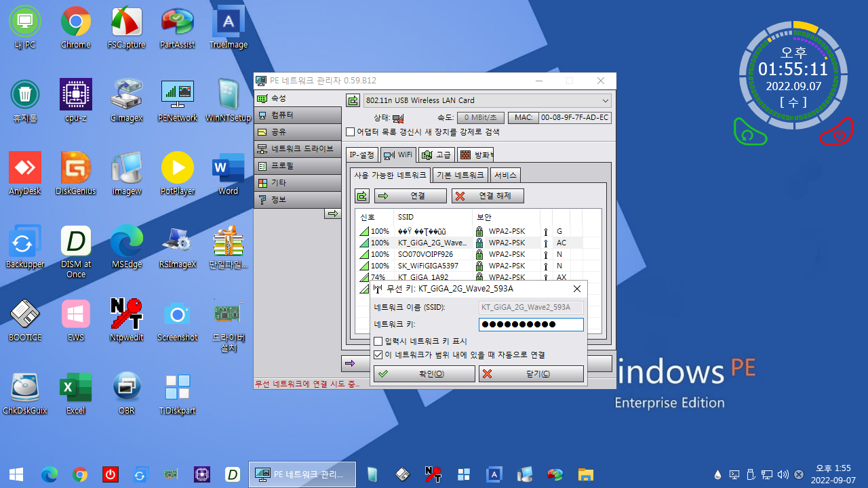Open EWS desktop shortcut

(76, 321)
